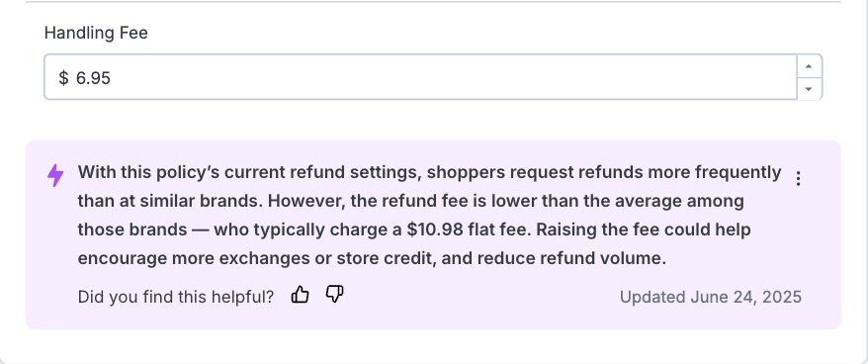Click the '$10.98 flat fee' text in the insight
Image resolution: width=868 pixels, height=364 pixels.
(464, 229)
